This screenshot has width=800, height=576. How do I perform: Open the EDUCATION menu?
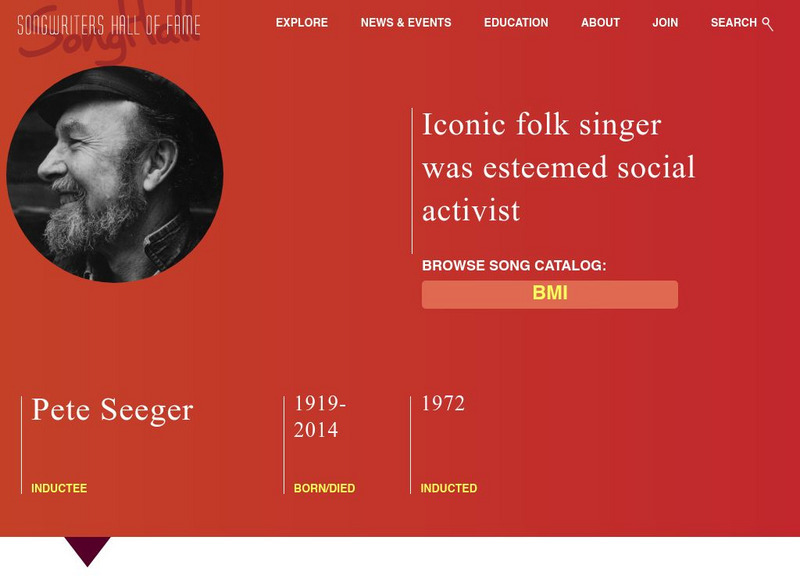click(x=515, y=22)
